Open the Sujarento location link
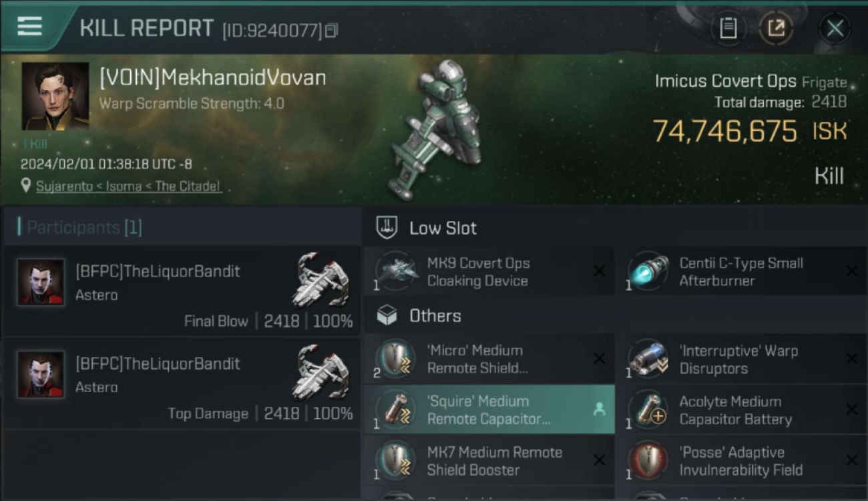 128,186
